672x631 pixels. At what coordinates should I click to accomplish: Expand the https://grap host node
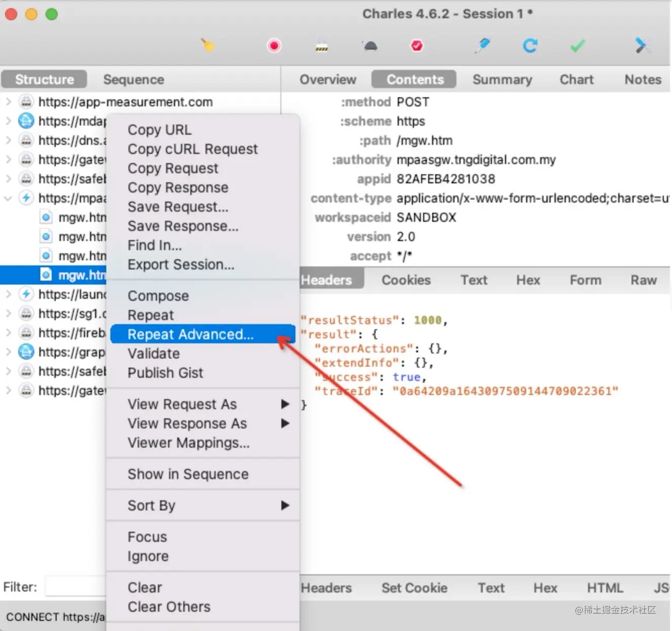(8, 352)
